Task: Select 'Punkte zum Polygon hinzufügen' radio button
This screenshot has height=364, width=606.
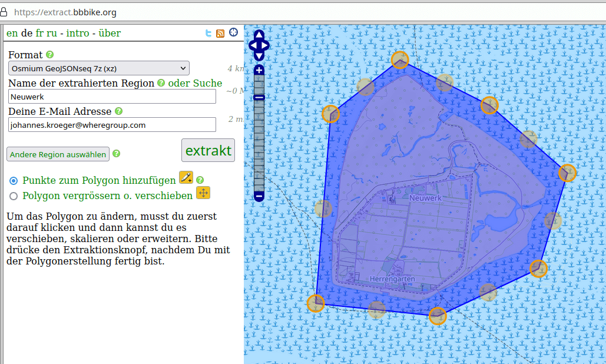Action: (14, 181)
